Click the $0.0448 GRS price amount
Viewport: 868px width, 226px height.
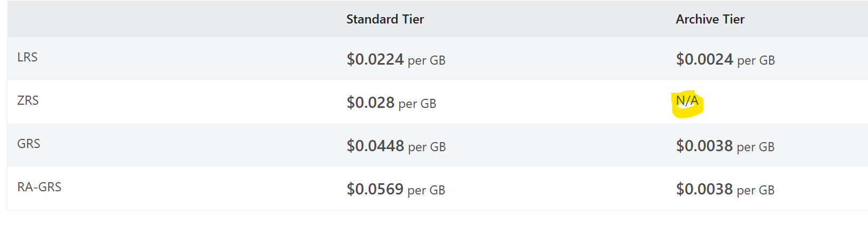(375, 146)
